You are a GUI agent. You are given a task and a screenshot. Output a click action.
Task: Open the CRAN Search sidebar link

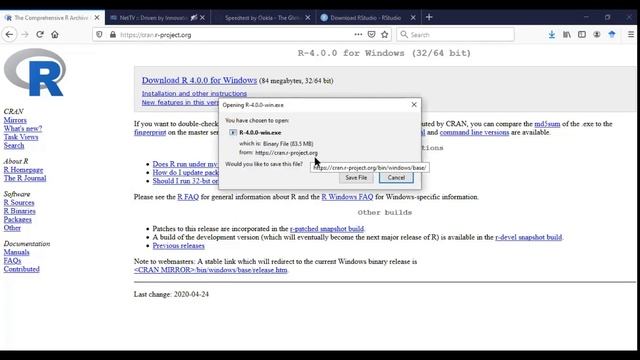14,146
